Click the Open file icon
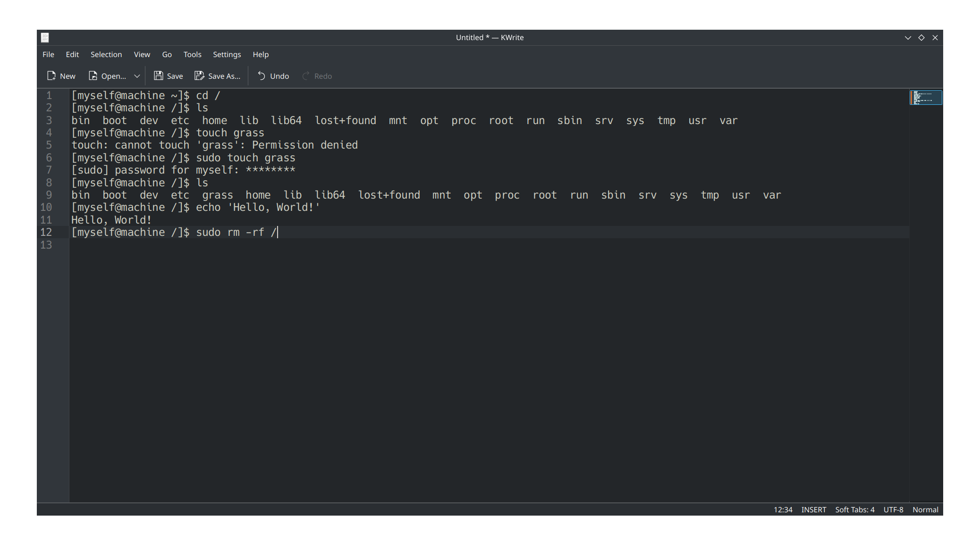980x559 pixels. pyautogui.click(x=93, y=76)
